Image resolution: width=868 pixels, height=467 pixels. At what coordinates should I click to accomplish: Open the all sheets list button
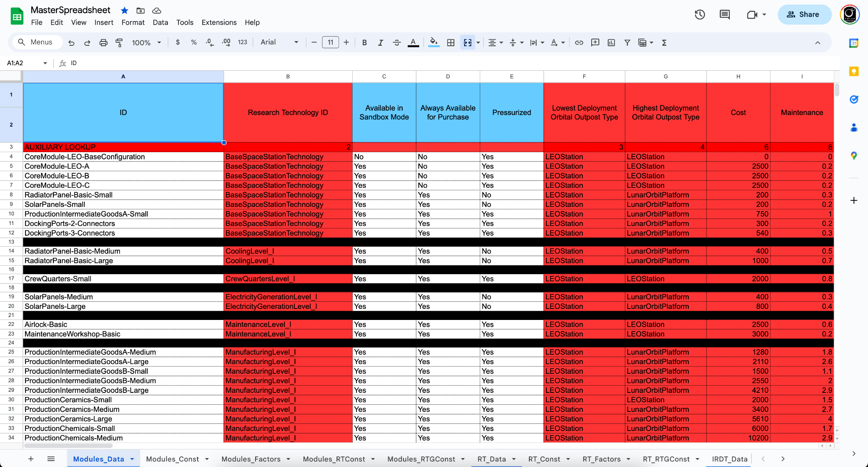(x=51, y=459)
